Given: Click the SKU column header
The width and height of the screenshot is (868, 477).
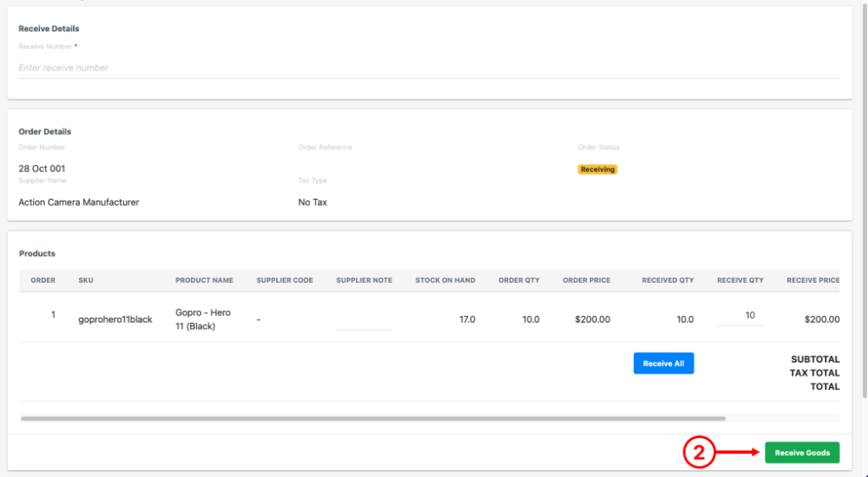Looking at the screenshot, I should pyautogui.click(x=86, y=280).
